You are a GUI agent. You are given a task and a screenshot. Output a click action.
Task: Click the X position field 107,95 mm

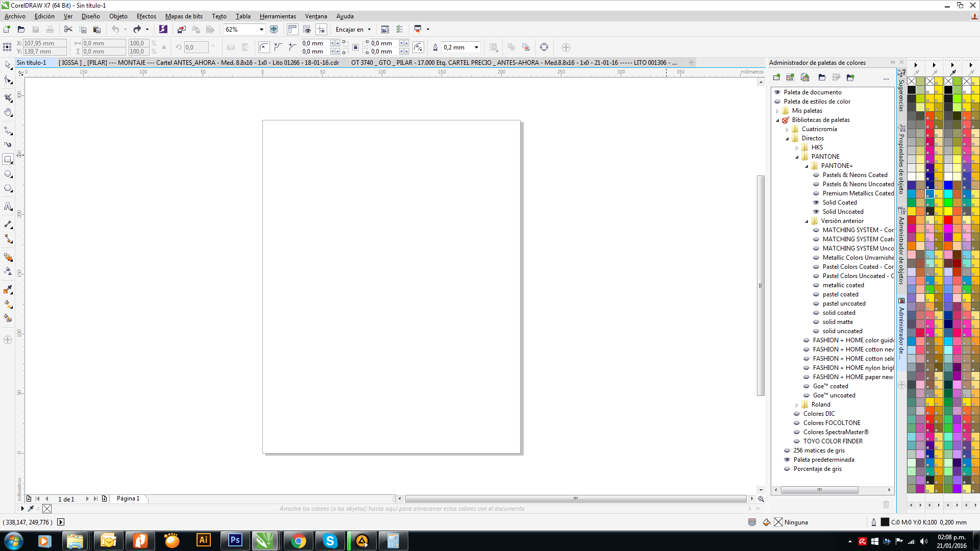tap(44, 43)
